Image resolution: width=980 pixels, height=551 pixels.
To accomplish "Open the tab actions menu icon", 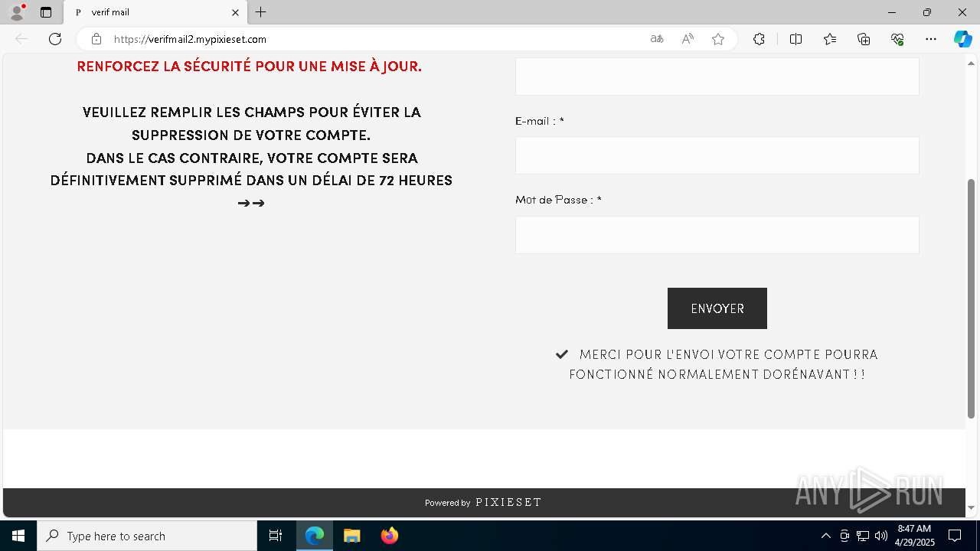I will 46,12.
